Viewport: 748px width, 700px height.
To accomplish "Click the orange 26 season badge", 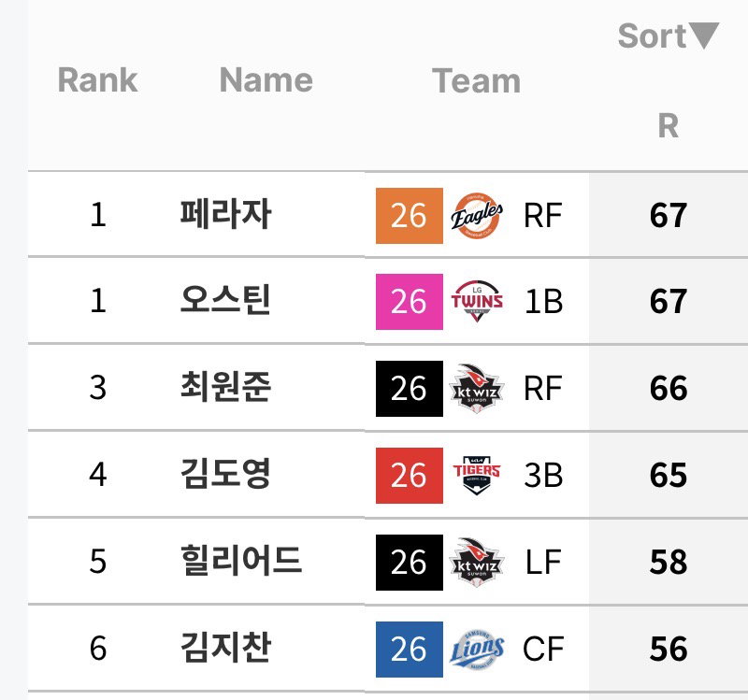I will [410, 216].
